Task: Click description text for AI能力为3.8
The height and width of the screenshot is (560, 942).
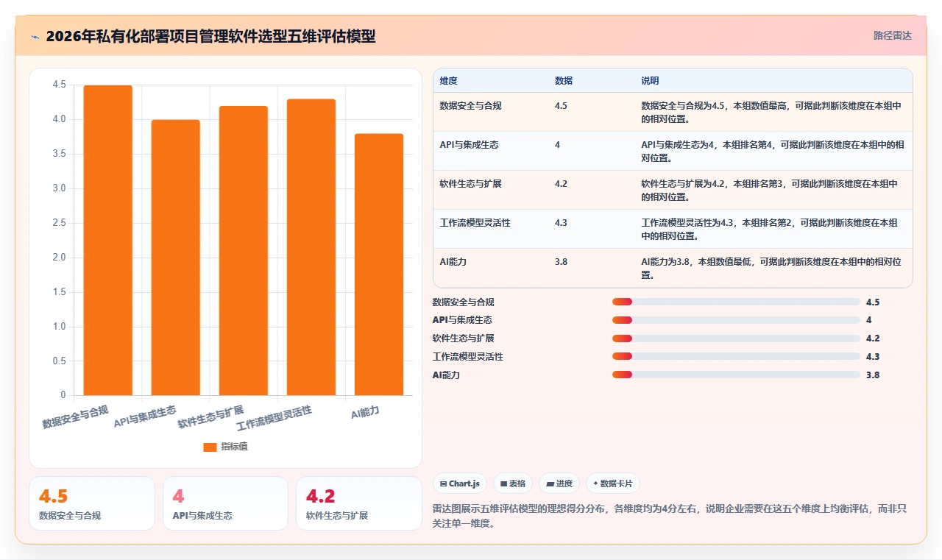Action: point(772,268)
